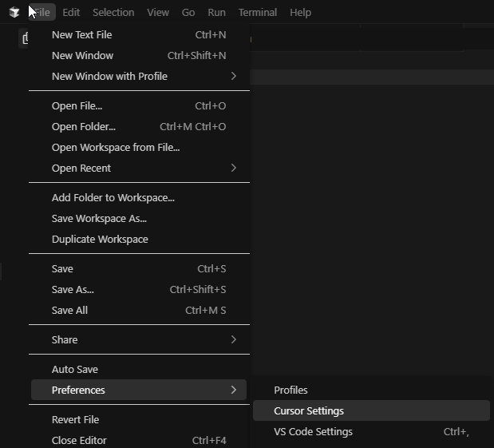Choose New Window menu entry
The image size is (494, 448).
point(82,56)
